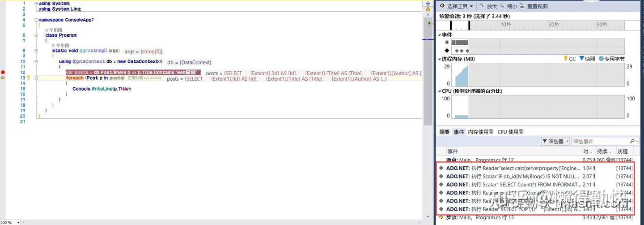The image size is (644, 225).
Task: Select the ADO.NET IF db_id(N'MyBlogs') event
Action: tap(535, 177)
